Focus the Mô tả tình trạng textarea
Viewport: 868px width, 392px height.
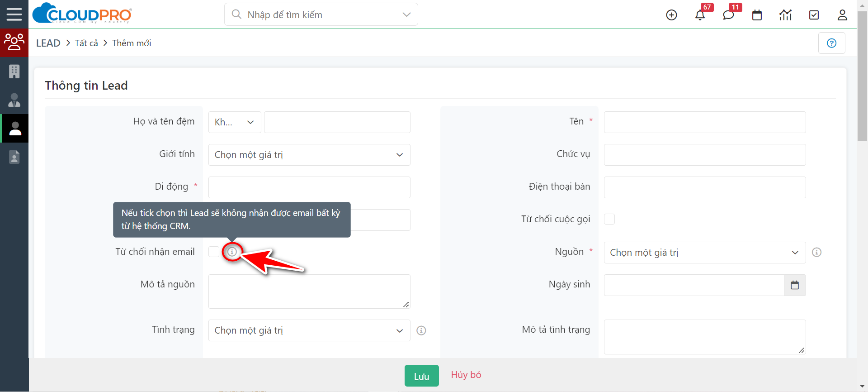705,337
